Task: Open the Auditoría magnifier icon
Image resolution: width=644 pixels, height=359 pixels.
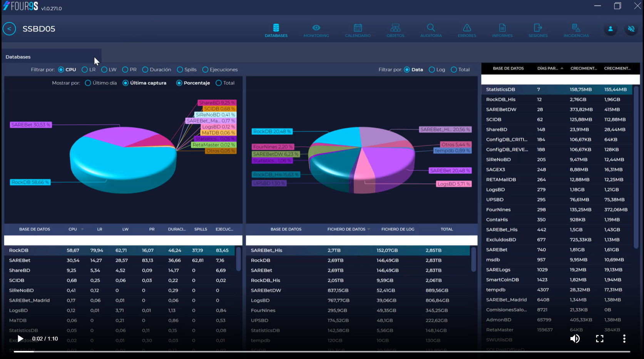Action: click(431, 28)
